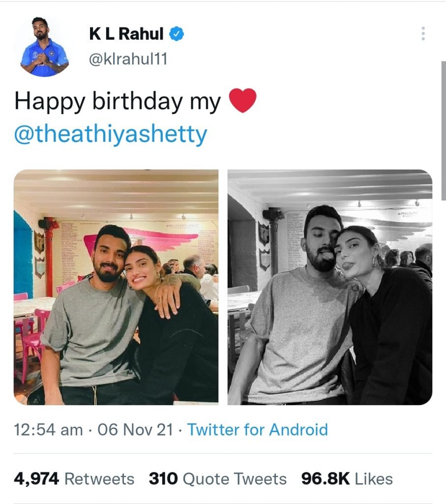Enlarge the right black-and-white photo
This screenshot has width=446, height=504.
click(x=330, y=287)
